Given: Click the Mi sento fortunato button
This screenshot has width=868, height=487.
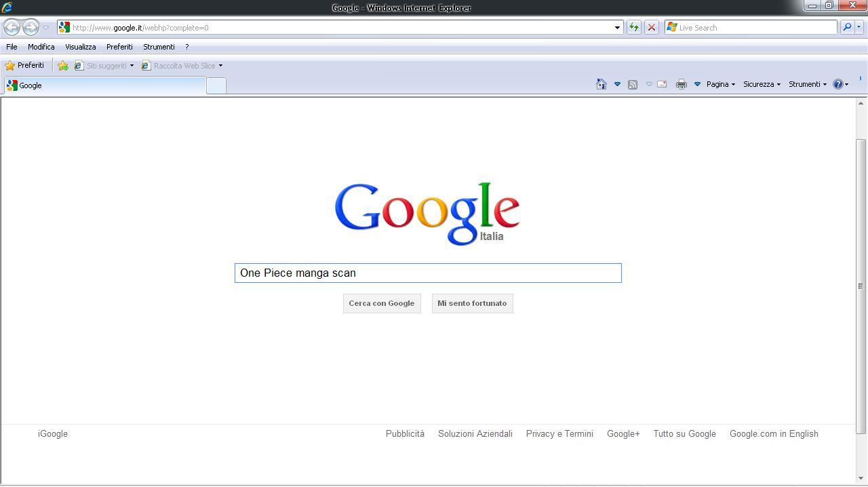Looking at the screenshot, I should click(x=472, y=303).
